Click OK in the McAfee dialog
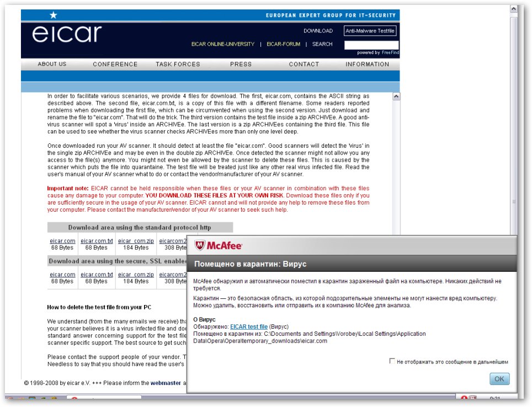Screen dimensions: 532x407 (499, 379)
